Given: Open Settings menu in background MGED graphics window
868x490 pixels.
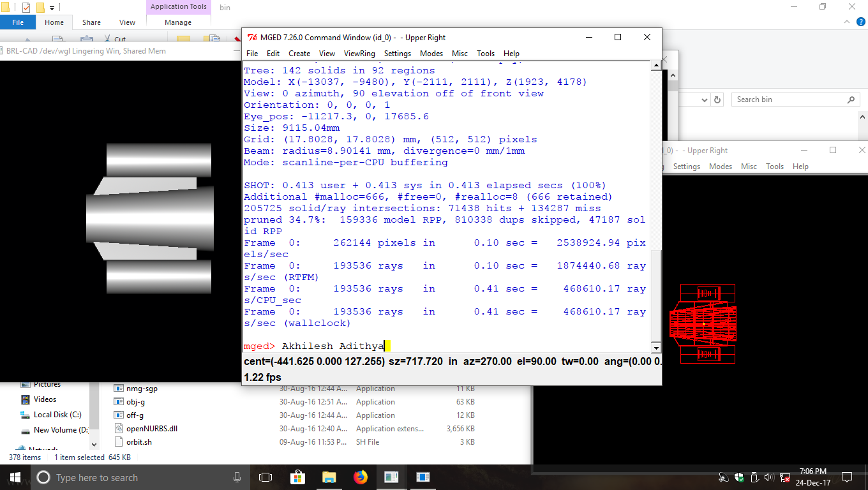Looking at the screenshot, I should (687, 167).
